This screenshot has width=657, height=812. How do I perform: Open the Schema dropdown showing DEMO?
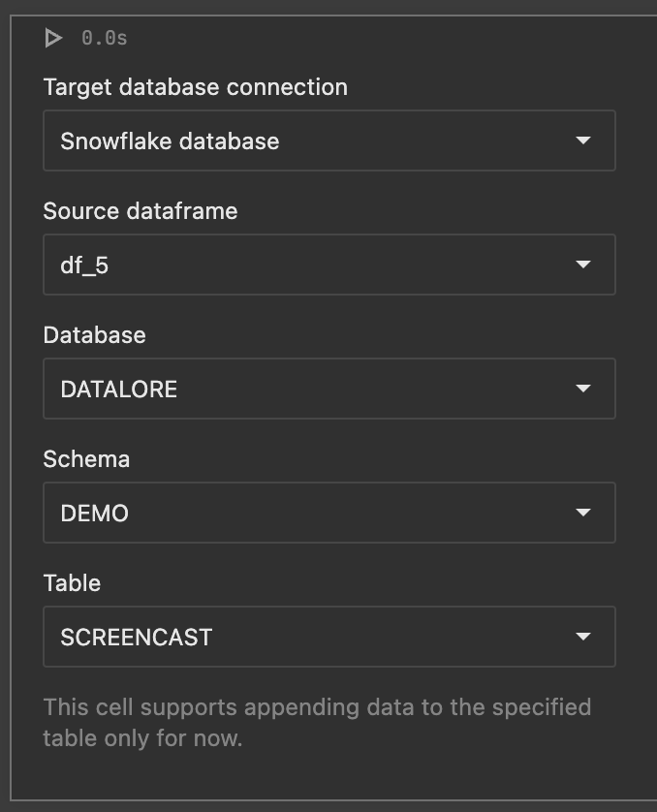(x=329, y=513)
